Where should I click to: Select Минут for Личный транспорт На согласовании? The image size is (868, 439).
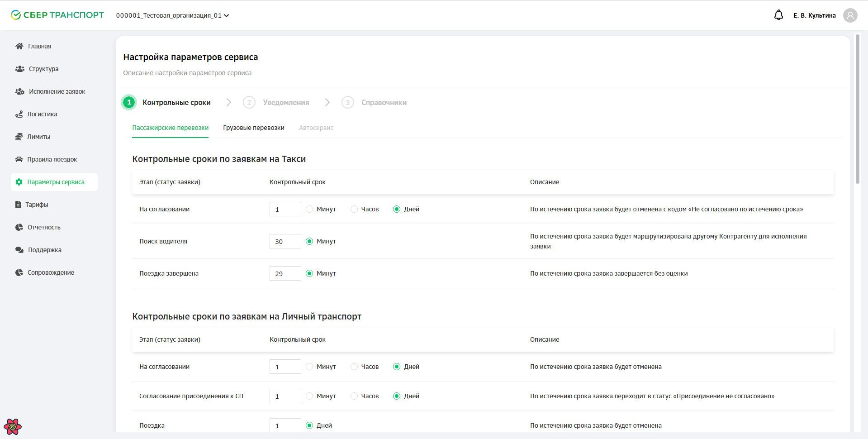[309, 367]
